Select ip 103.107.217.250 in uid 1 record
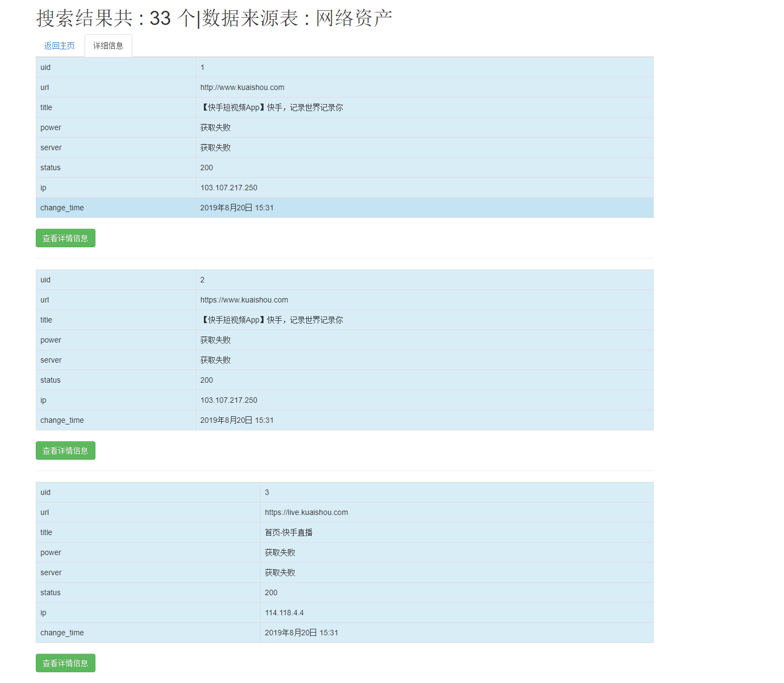Screen dimensions: 784x683 (x=229, y=188)
